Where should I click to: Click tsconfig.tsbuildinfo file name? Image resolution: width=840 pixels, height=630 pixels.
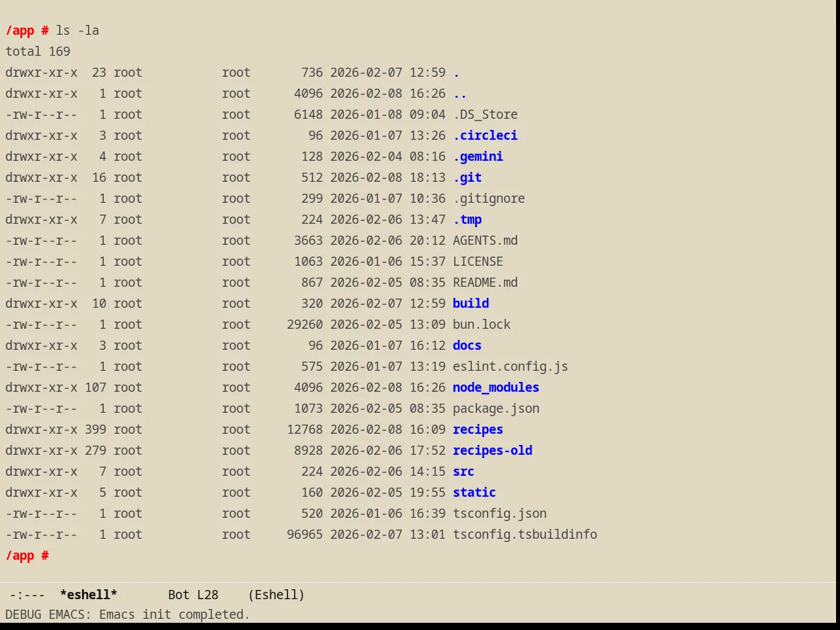click(525, 534)
